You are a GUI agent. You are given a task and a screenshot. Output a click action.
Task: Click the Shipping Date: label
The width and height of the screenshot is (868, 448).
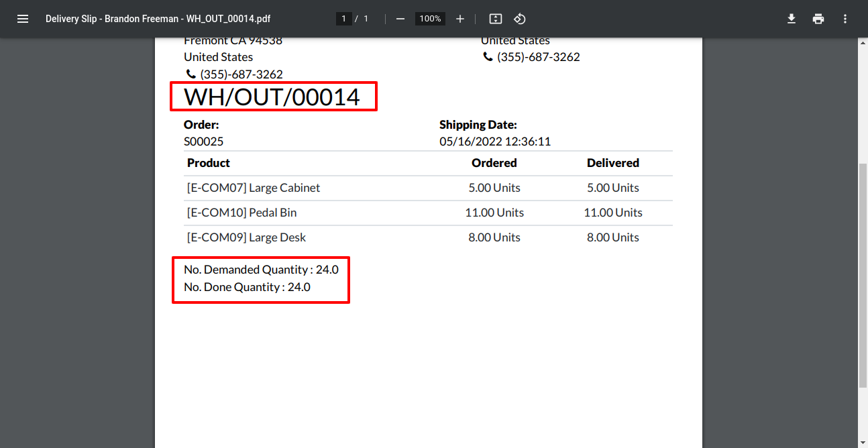[x=478, y=125]
